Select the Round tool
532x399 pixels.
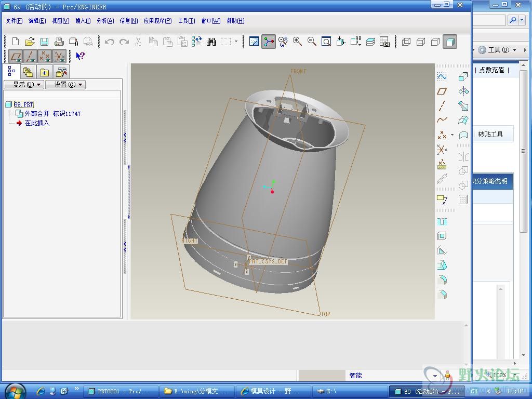click(442, 280)
